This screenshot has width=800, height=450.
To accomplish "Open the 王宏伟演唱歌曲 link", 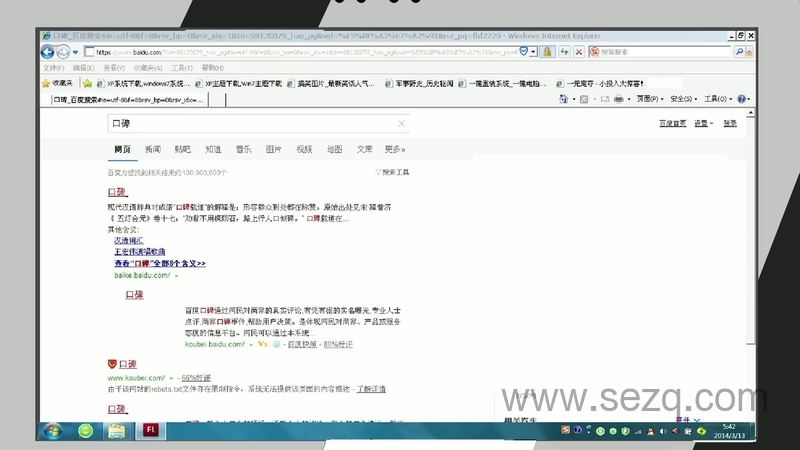I will [x=139, y=252].
